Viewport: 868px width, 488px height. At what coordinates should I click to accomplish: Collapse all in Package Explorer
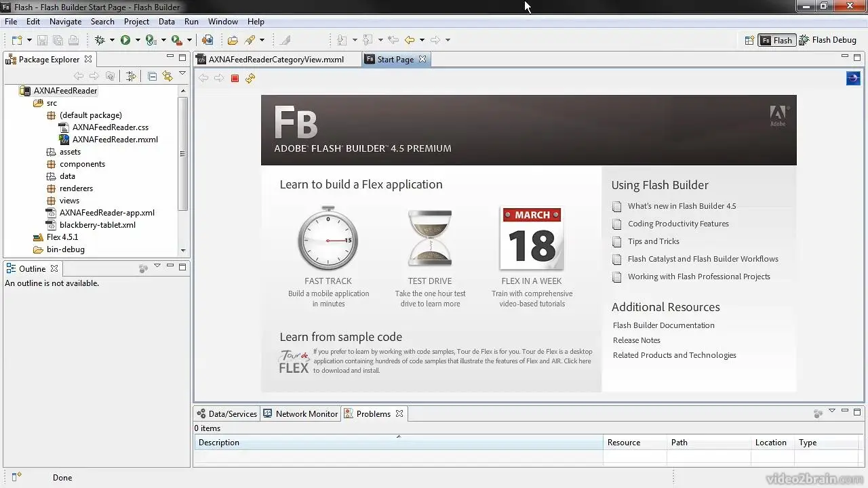pos(152,77)
